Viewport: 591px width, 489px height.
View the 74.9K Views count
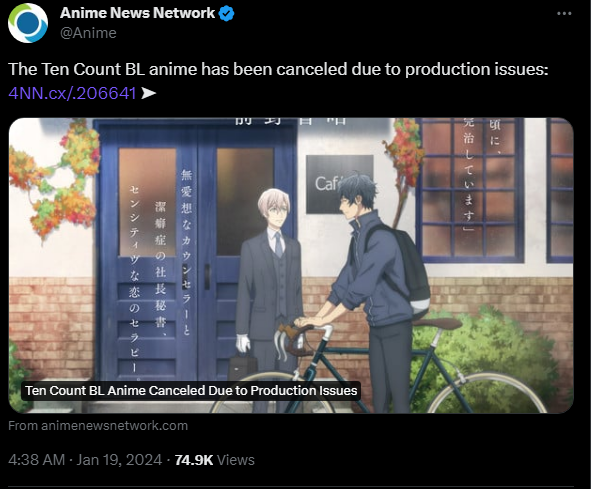(214, 460)
